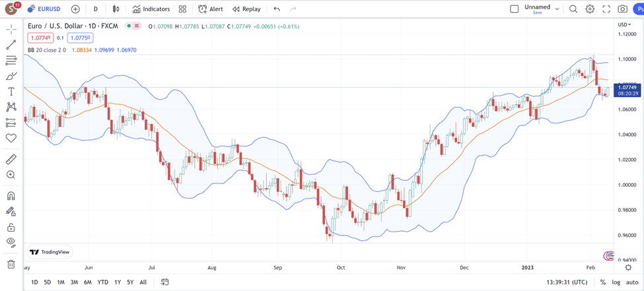Image resolution: width=644 pixels, height=291 pixels.
Task: Open quick search magnifier icon
Action: coord(573,9)
